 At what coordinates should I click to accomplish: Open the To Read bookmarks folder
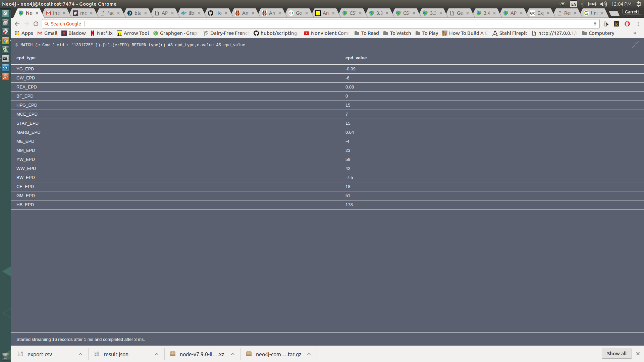[x=367, y=33]
